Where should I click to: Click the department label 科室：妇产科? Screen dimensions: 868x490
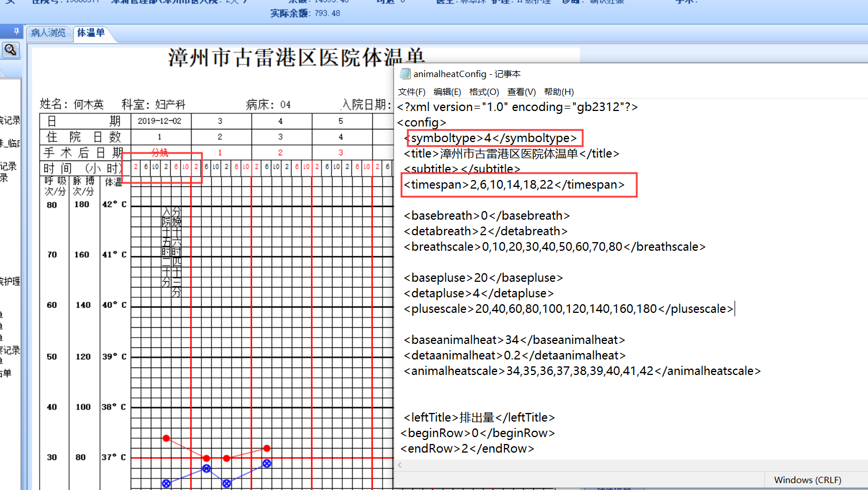154,104
